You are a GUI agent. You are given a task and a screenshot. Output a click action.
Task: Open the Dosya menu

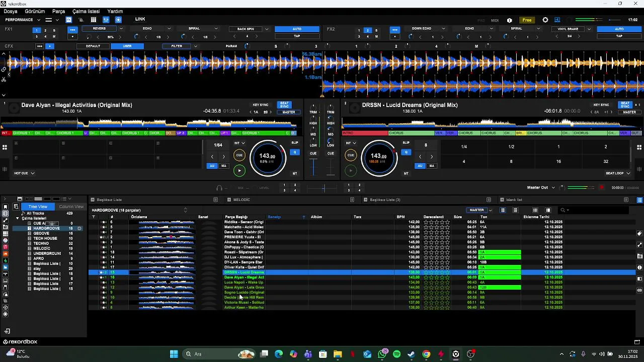[x=10, y=11]
